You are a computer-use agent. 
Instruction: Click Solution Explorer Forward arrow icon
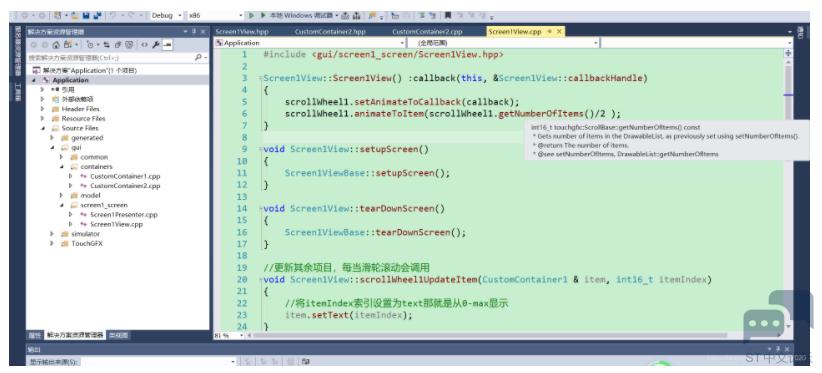[x=45, y=45]
